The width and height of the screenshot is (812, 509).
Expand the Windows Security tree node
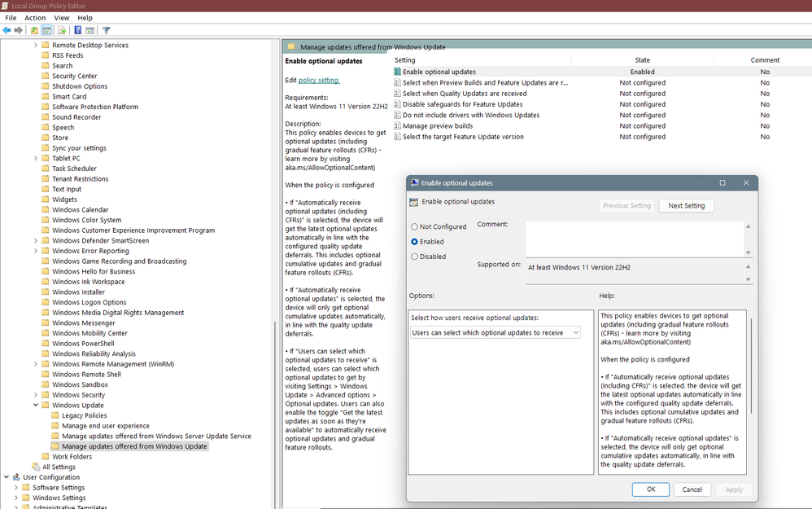(x=36, y=394)
